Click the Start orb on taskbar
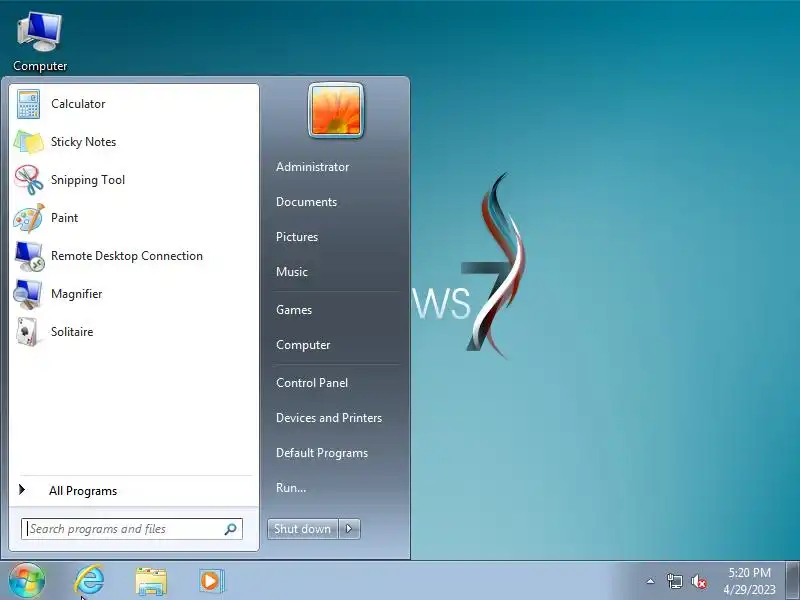 (27, 581)
